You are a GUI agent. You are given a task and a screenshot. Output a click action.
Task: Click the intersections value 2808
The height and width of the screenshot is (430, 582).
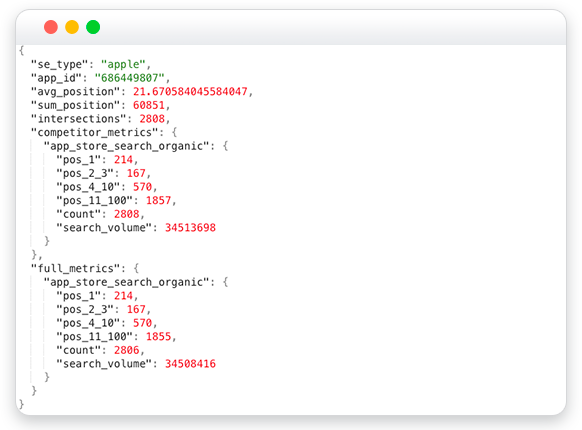click(x=152, y=119)
